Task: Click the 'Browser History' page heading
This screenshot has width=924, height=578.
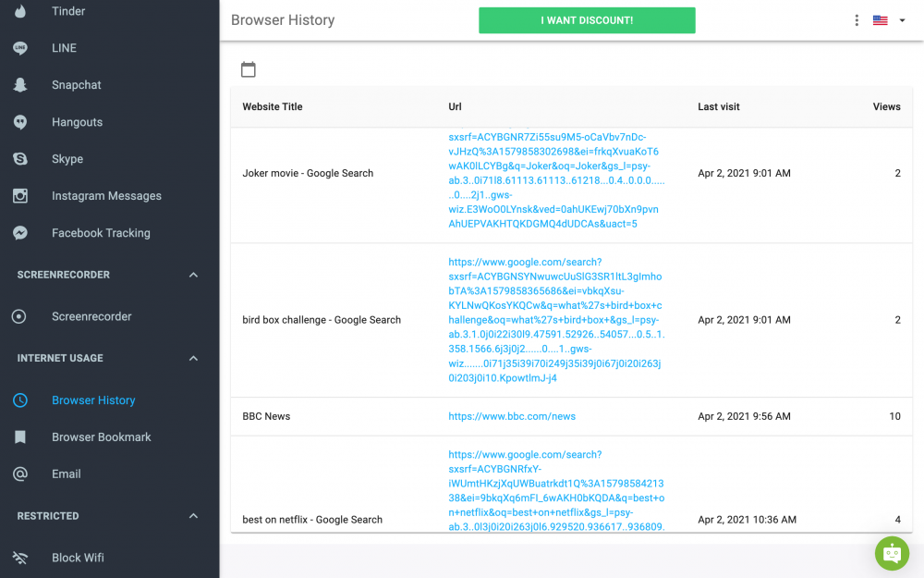Action: tap(283, 20)
